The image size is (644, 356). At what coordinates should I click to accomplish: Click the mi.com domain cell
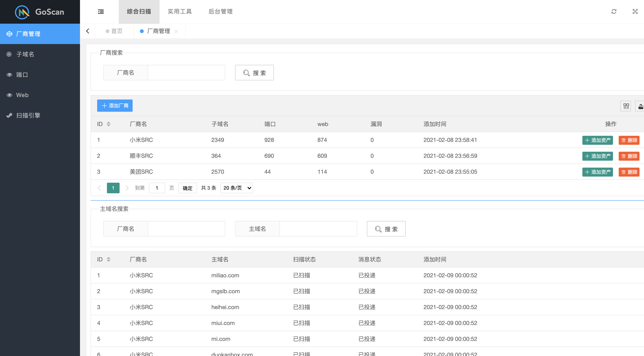[221, 339]
